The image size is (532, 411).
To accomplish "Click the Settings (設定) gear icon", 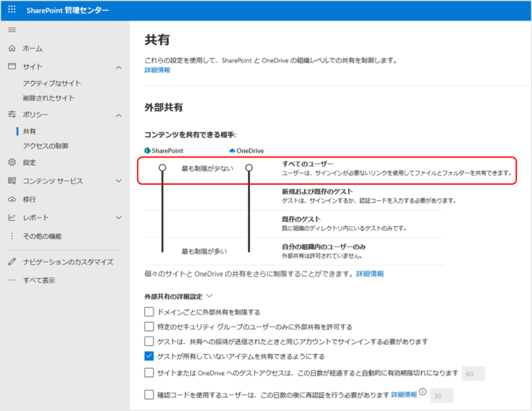I will coord(11,162).
